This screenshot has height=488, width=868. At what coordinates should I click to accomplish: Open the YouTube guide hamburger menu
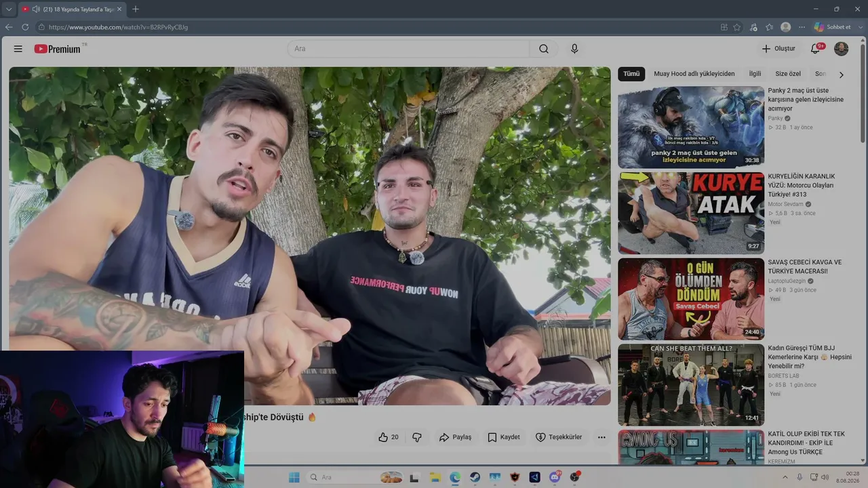click(x=18, y=49)
